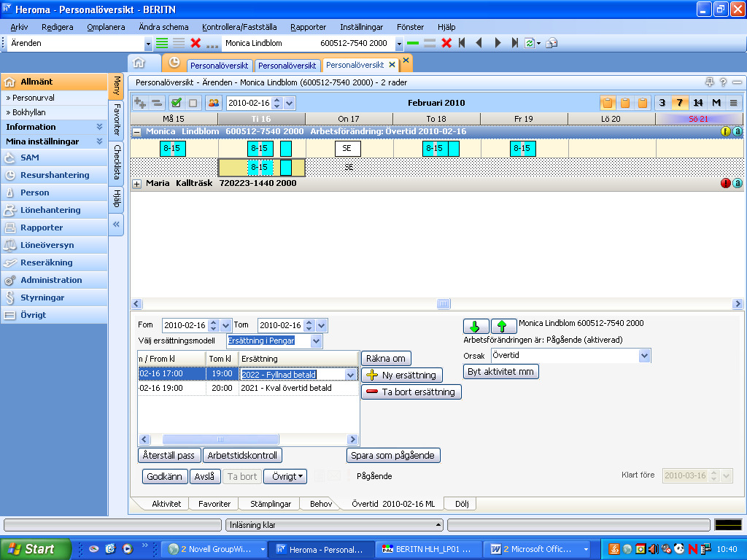Click Ta bort ersättning button

tap(411, 392)
